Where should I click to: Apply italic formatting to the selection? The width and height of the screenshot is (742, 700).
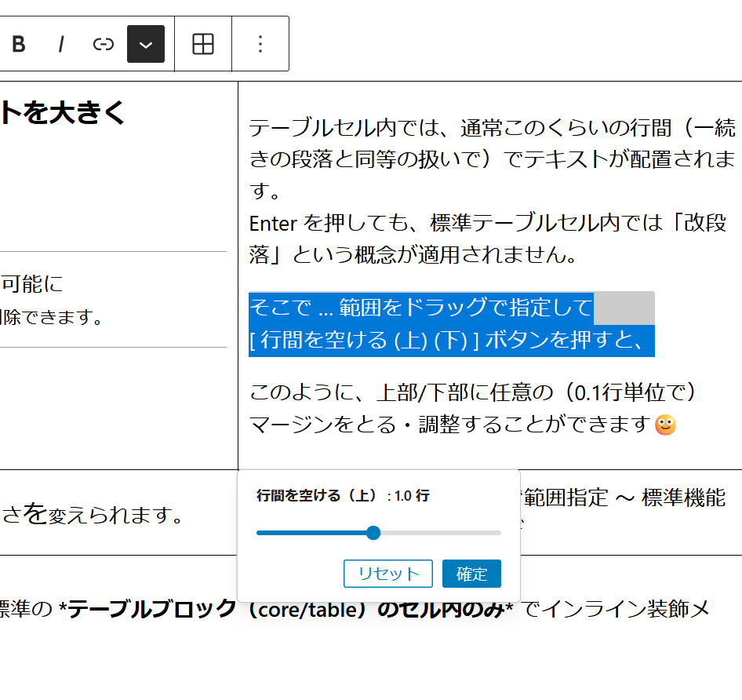pyautogui.click(x=60, y=44)
